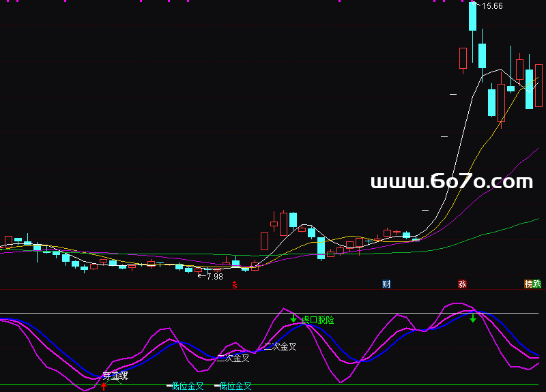Screen dimensions: 546x392
Task: Click the red 涨 marker icon
Action: pyautogui.click(x=463, y=284)
